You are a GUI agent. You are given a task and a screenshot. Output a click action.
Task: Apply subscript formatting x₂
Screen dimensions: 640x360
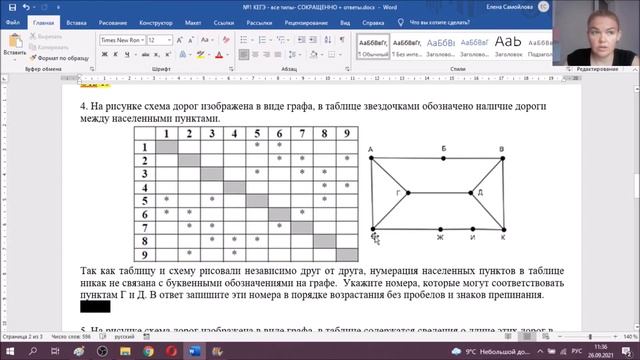coord(157,54)
